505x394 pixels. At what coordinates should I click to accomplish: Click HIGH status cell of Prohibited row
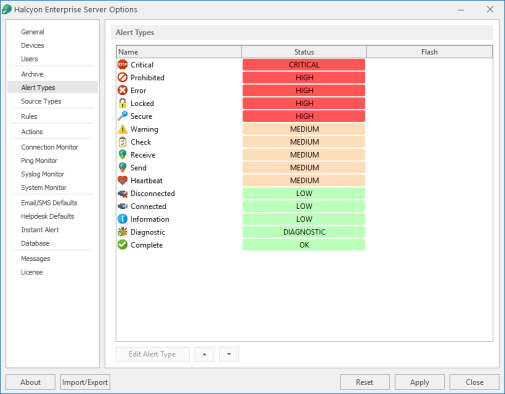(x=304, y=77)
